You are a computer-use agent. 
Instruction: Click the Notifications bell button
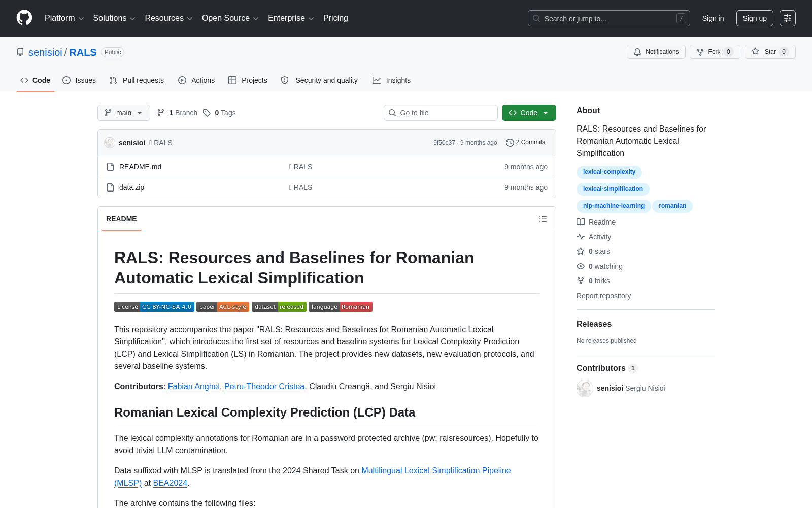tap(656, 52)
